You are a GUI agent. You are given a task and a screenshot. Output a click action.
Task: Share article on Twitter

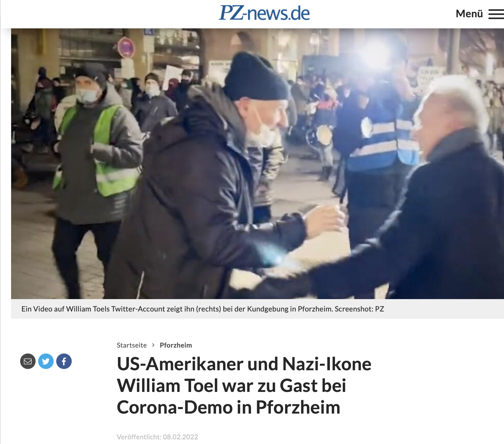tap(46, 361)
